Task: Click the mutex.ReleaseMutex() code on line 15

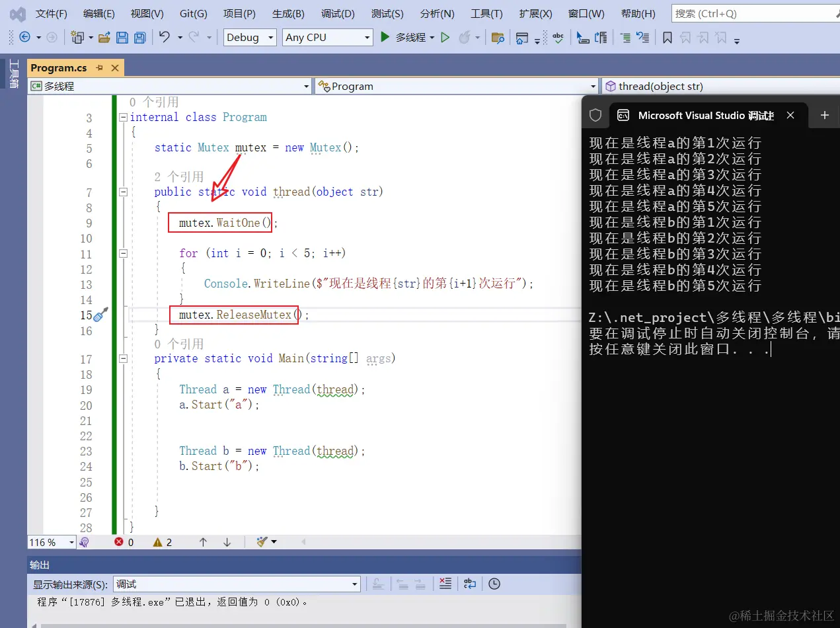Action: pos(241,315)
